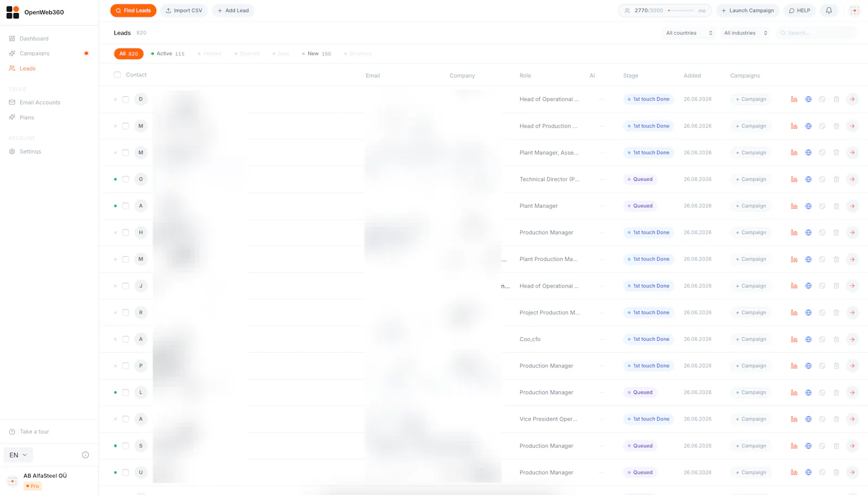Add campaign to Project Production M... row

point(751,313)
